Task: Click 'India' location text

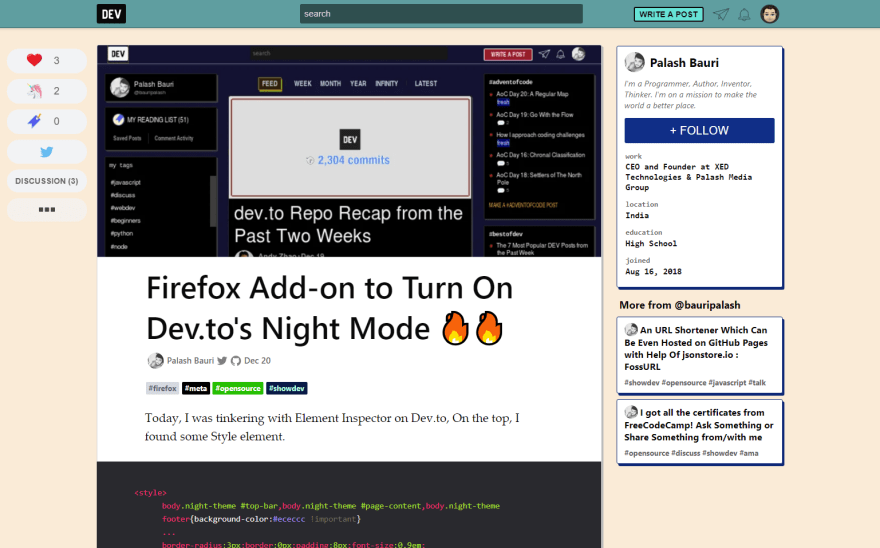Action: coord(637,215)
